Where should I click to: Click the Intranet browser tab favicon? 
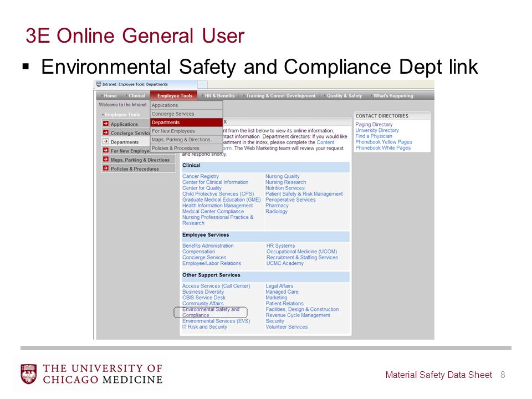pos(99,84)
